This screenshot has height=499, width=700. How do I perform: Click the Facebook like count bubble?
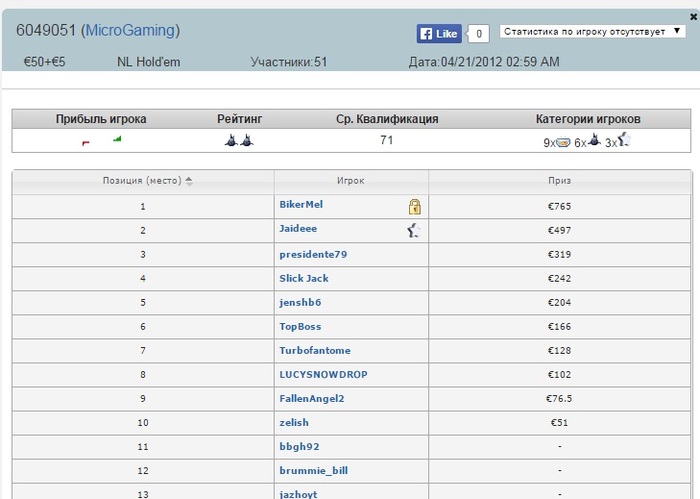(x=479, y=34)
